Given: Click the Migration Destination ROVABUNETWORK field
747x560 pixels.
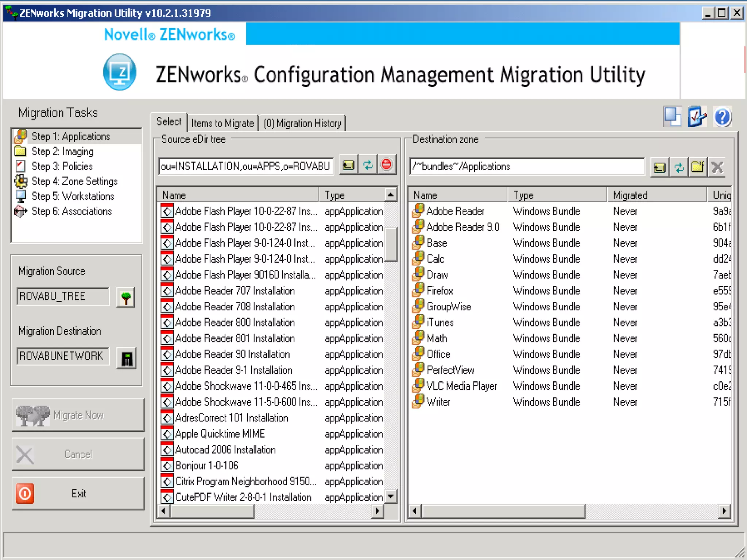Looking at the screenshot, I should click(x=63, y=356).
